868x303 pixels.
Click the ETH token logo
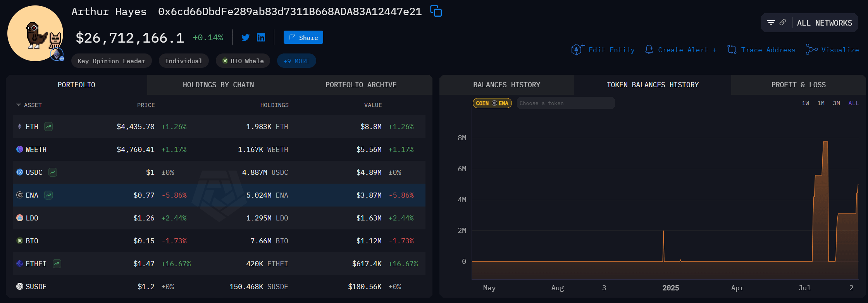click(x=20, y=127)
